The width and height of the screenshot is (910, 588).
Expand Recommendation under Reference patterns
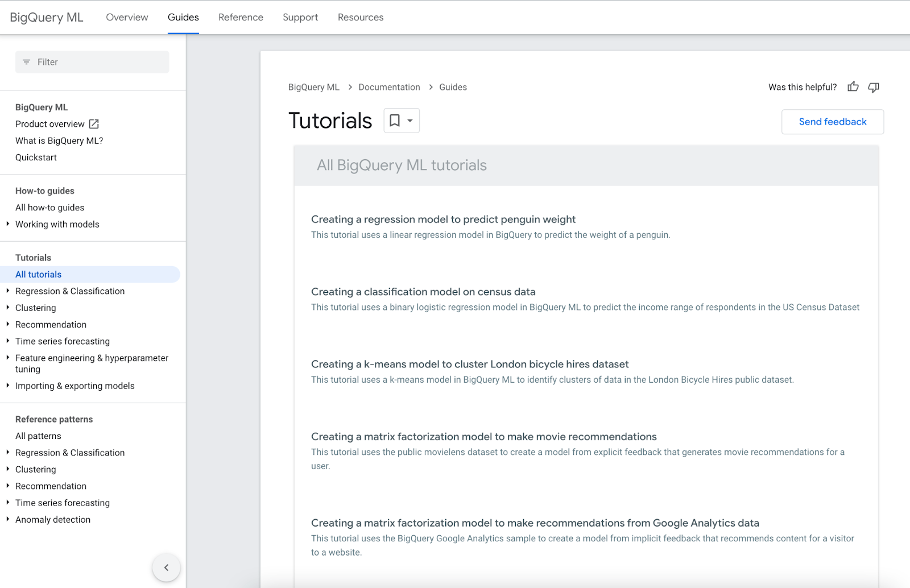(x=7, y=486)
